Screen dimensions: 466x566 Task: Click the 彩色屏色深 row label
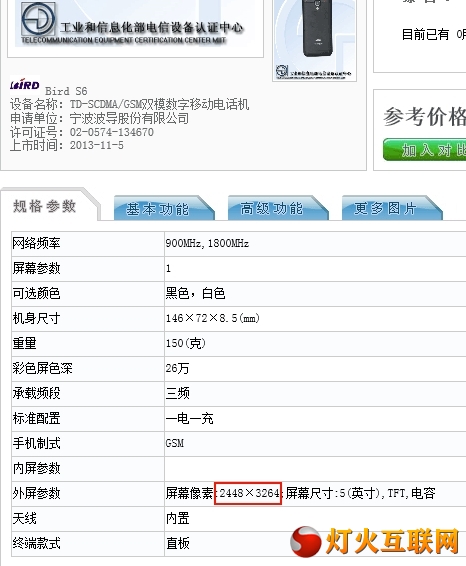42,368
